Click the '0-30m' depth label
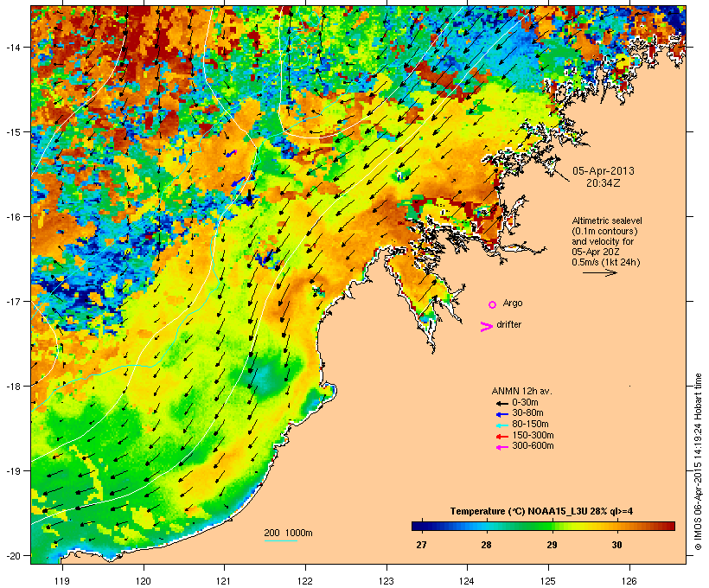 click(x=525, y=403)
